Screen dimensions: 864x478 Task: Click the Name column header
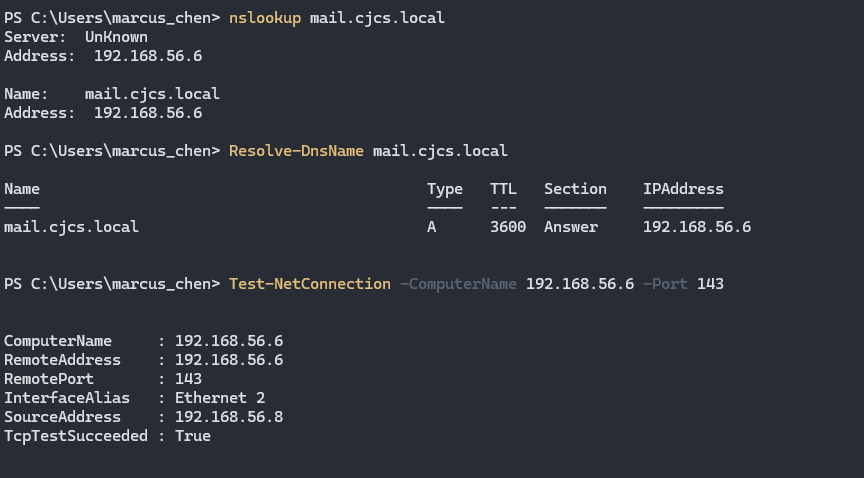[x=22, y=189]
